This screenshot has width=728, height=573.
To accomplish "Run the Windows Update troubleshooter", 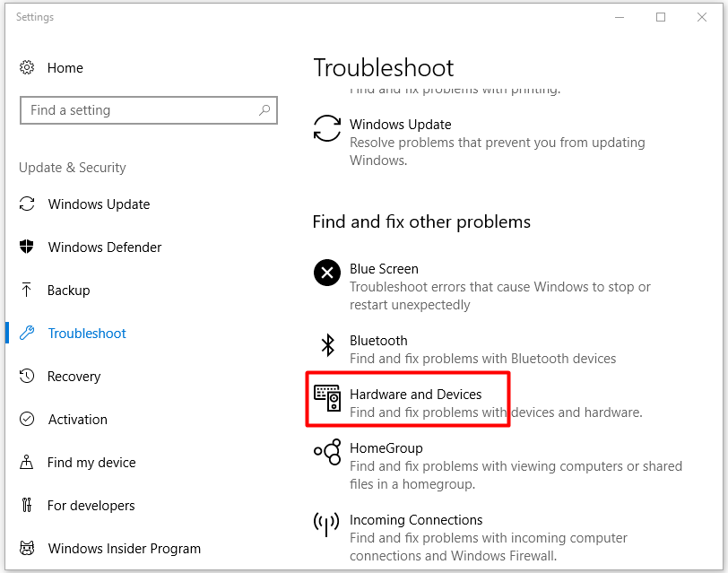I will pos(400,125).
